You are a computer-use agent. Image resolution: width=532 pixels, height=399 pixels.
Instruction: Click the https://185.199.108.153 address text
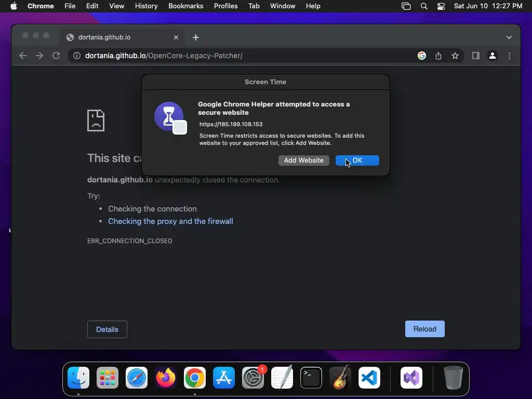231,124
